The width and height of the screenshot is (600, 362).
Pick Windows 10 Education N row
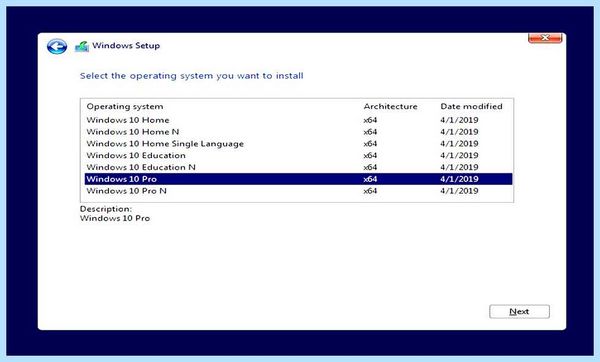[298, 168]
